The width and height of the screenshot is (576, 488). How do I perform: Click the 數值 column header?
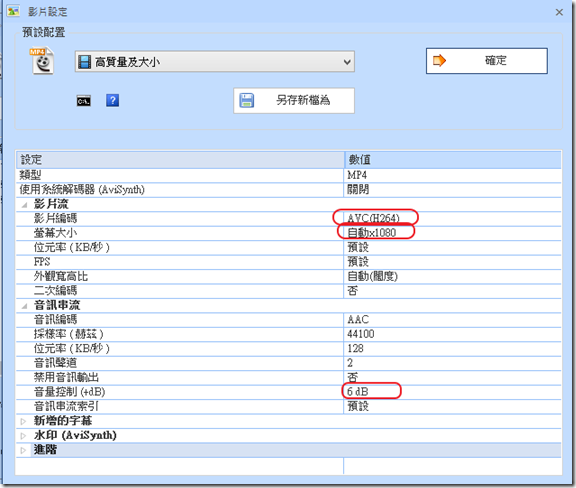(453, 160)
